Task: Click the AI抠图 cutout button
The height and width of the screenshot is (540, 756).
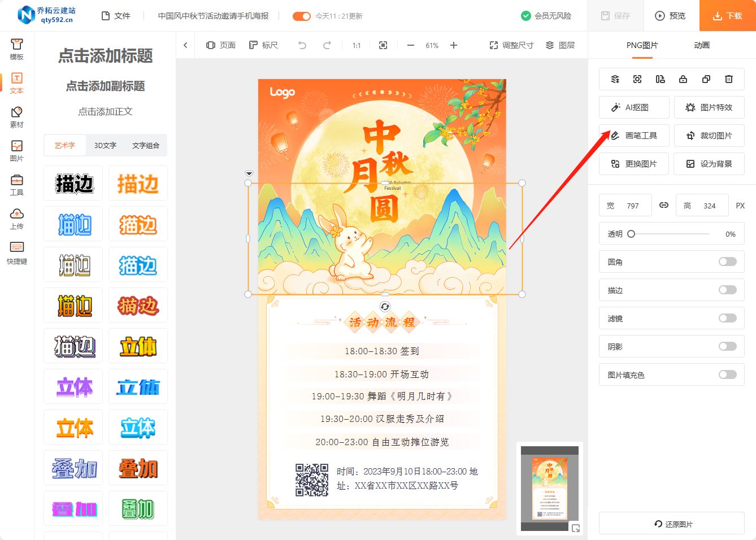Action: coord(634,107)
